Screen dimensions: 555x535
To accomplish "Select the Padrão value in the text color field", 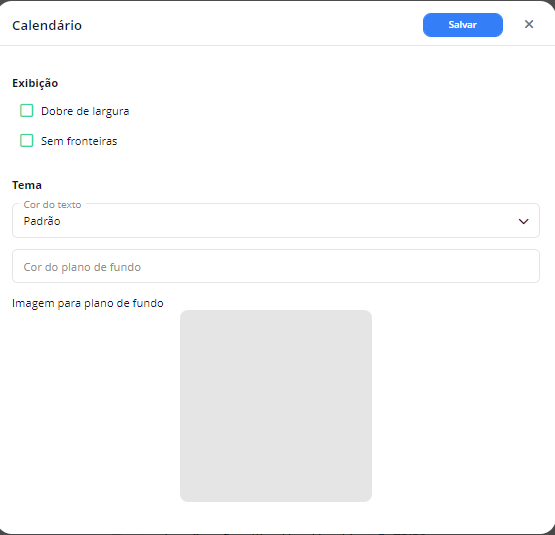I will [x=42, y=221].
